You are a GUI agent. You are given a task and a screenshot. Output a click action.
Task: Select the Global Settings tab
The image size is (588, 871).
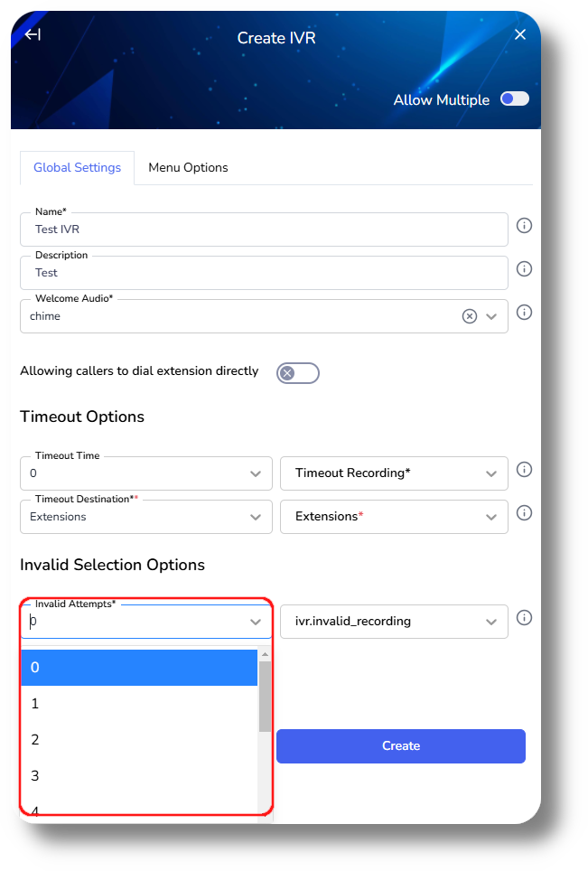77,168
